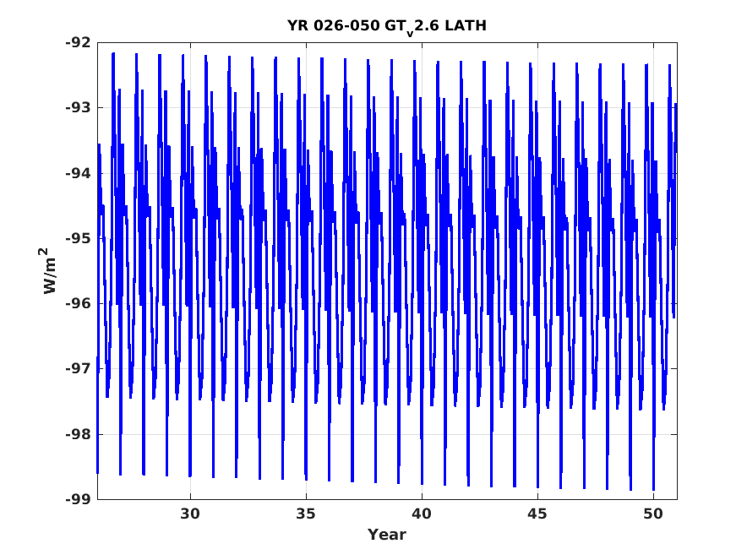The height and width of the screenshot is (560, 747).
Task: Click the x-axis tick label '40'
Action: click(422, 514)
